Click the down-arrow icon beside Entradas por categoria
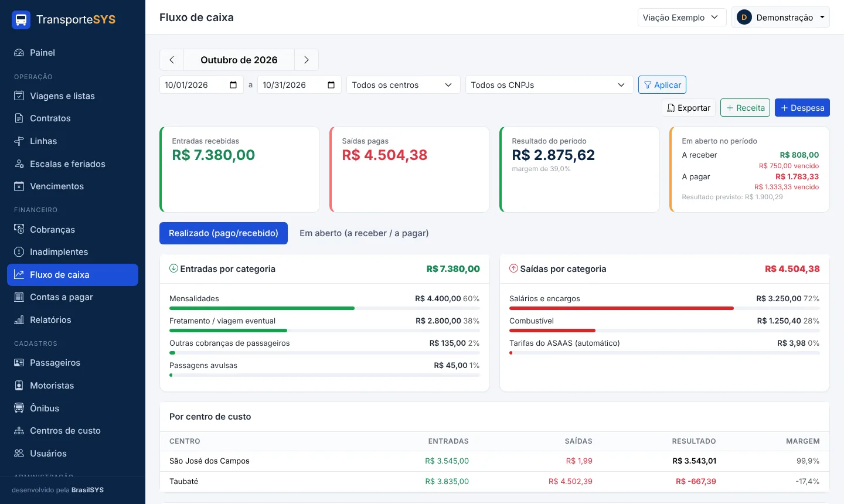Image resolution: width=844 pixels, height=504 pixels. click(173, 268)
